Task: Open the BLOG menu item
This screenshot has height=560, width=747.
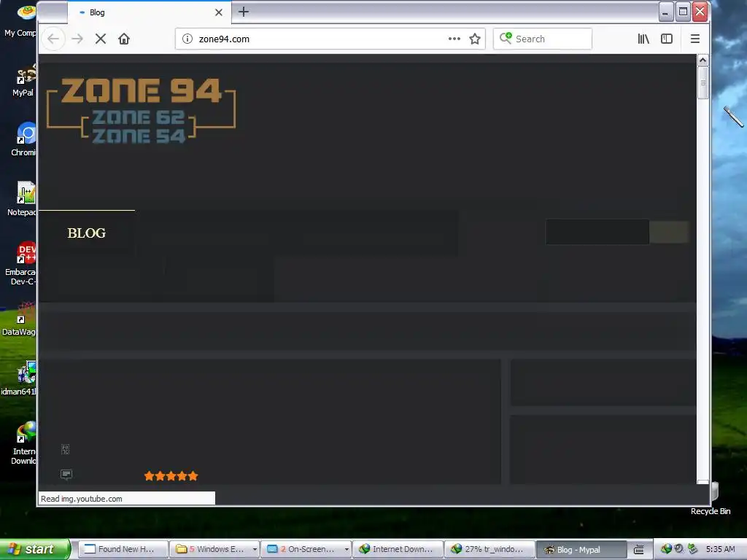Action: tap(87, 233)
